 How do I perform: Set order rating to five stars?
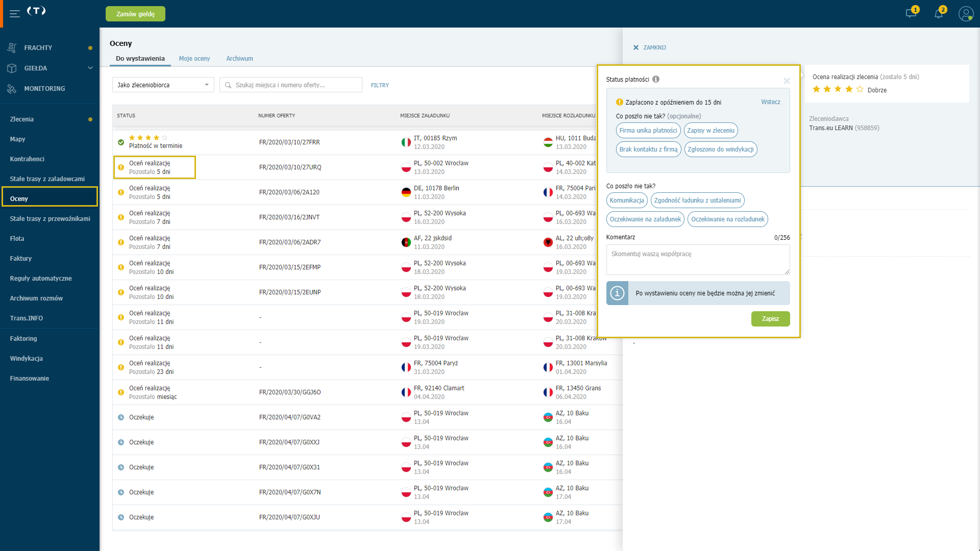860,89
